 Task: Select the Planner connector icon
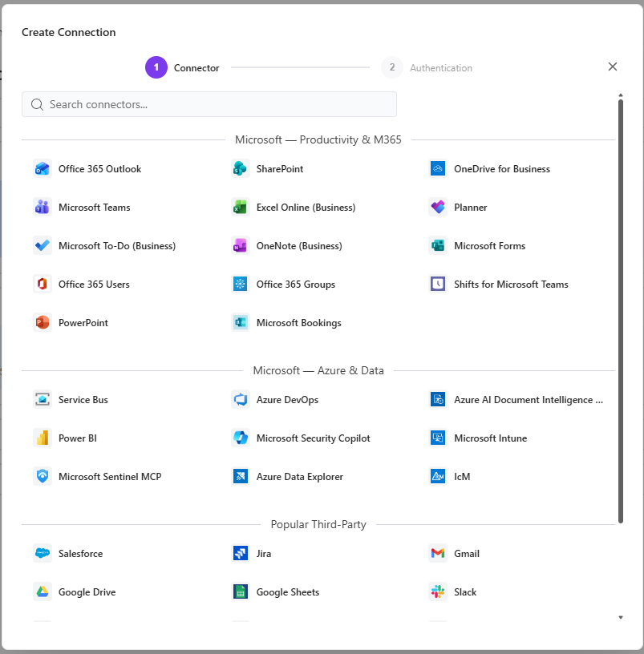(x=438, y=208)
